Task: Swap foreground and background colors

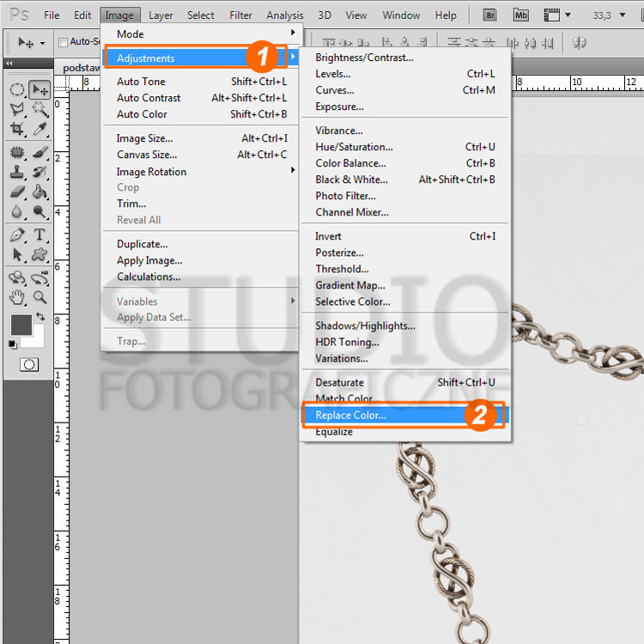Action: tap(40, 317)
